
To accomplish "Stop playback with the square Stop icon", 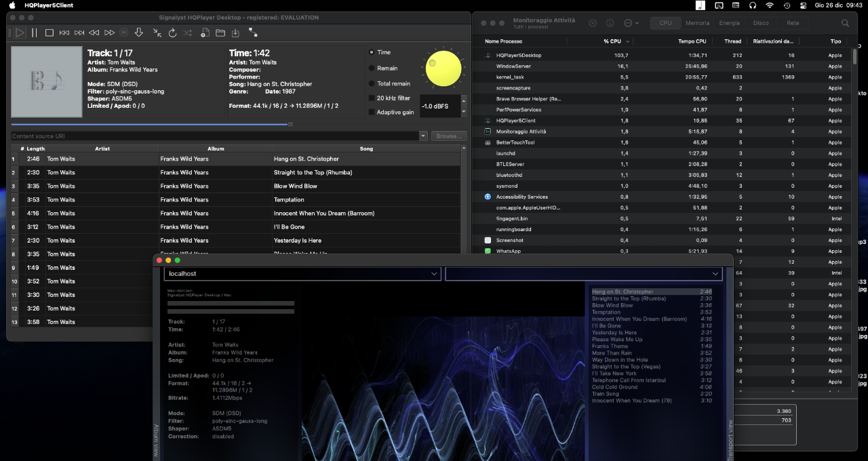I will click(x=50, y=33).
